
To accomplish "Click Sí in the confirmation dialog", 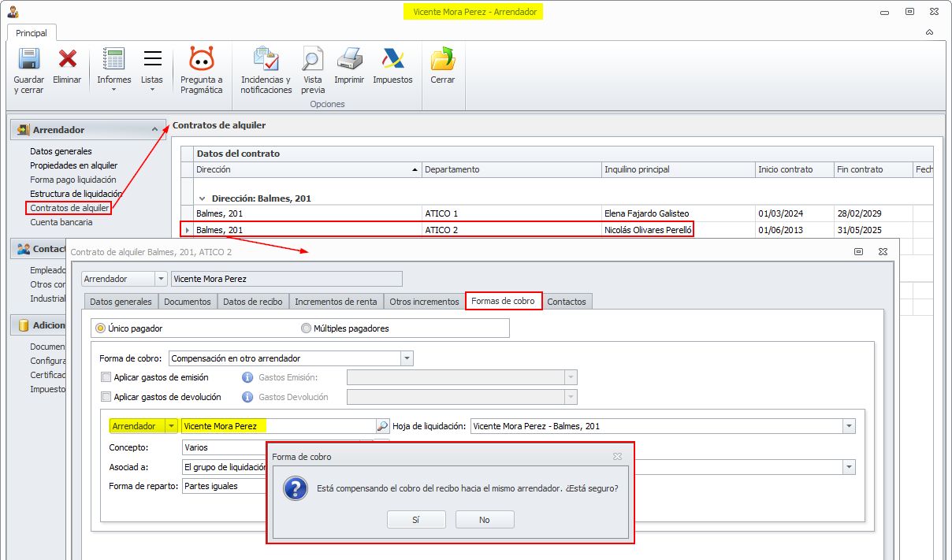I will click(x=416, y=520).
